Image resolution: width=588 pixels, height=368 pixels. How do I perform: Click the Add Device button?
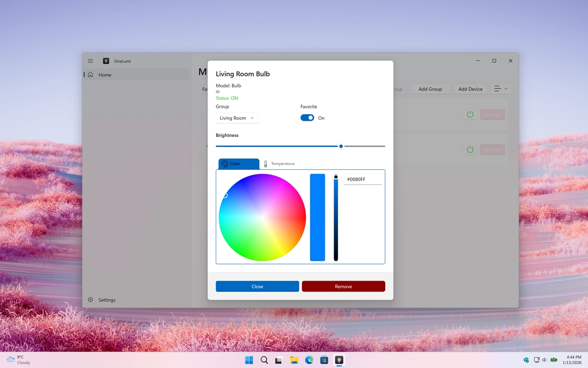pos(470,89)
